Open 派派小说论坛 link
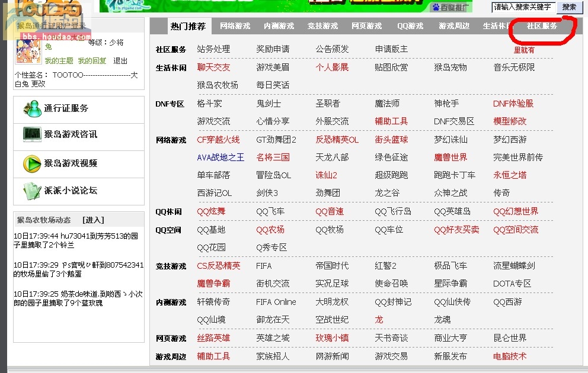The image size is (588, 373). tap(71, 191)
